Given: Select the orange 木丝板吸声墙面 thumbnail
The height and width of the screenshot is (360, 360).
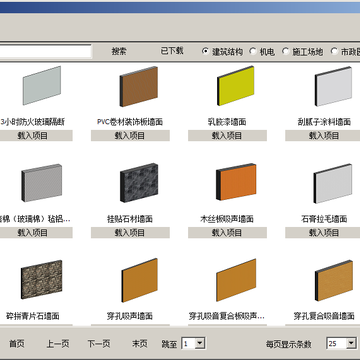Looking at the screenshot, I should point(236,182).
